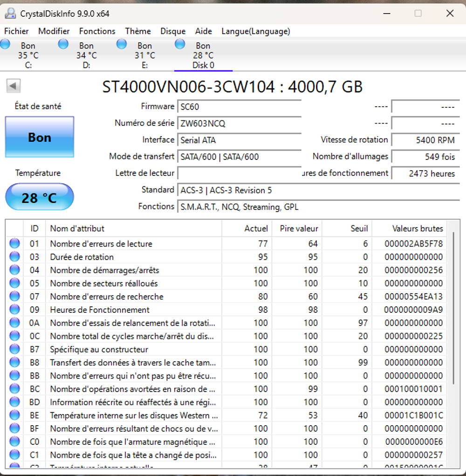Click the Valeurs brutes column header
The image size is (466, 476).
pos(410,228)
